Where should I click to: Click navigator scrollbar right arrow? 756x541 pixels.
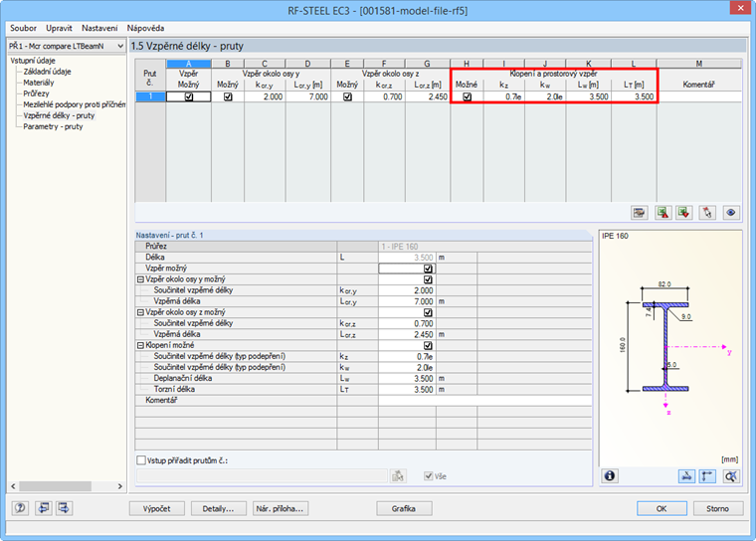[120, 486]
